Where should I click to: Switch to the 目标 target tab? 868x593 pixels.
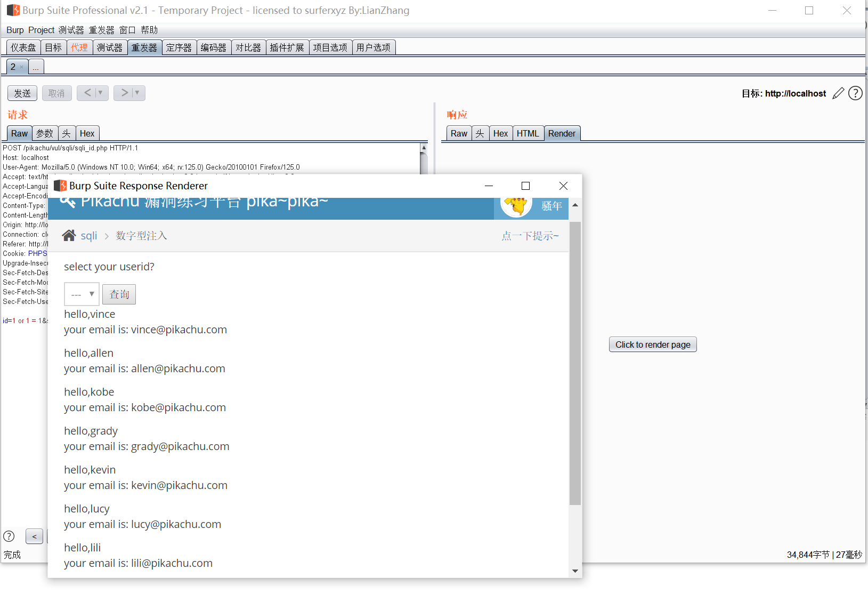[x=53, y=47]
